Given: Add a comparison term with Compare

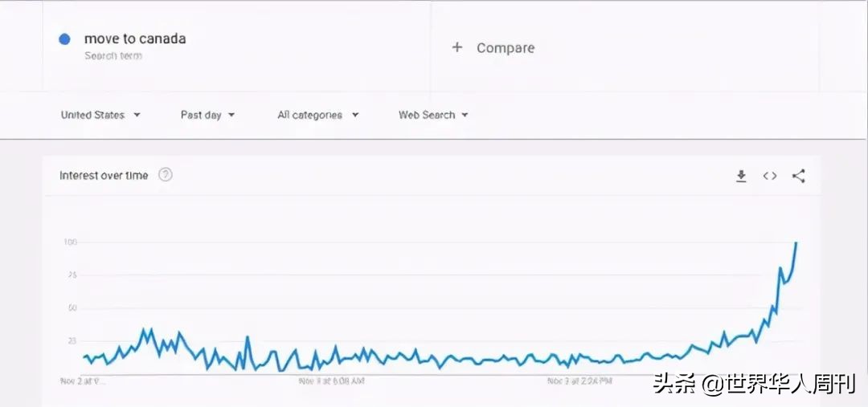Looking at the screenshot, I should point(493,48).
